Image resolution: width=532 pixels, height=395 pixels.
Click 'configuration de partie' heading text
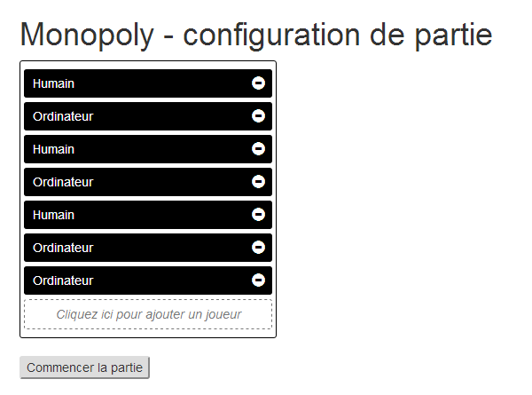coord(338,36)
